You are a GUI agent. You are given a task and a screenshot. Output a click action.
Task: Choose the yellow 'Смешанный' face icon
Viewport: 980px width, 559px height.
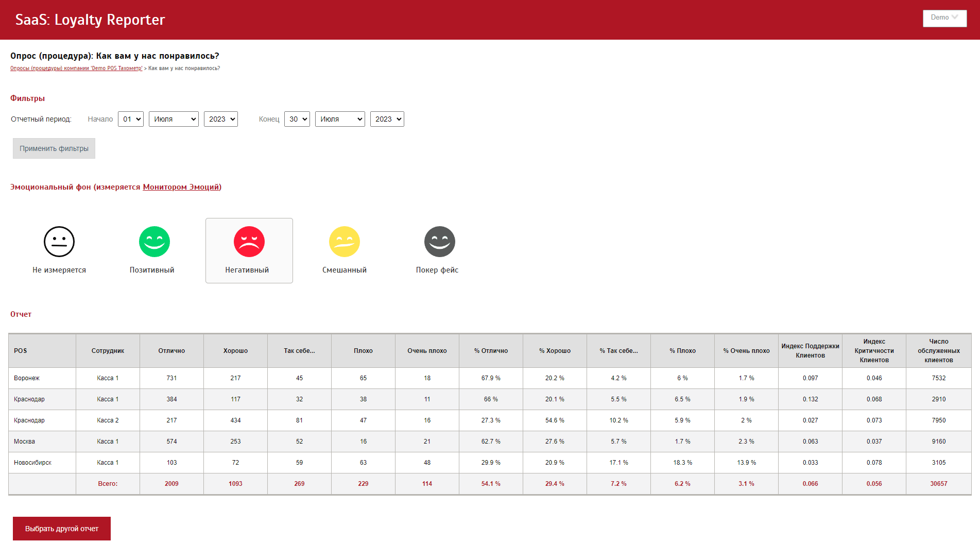(344, 242)
